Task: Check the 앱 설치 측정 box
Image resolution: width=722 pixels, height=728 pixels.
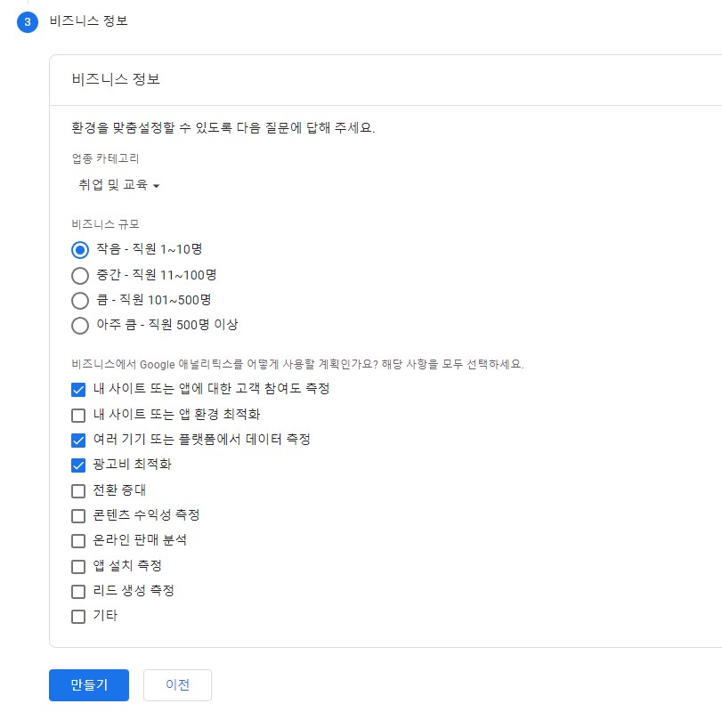Action: (78, 565)
